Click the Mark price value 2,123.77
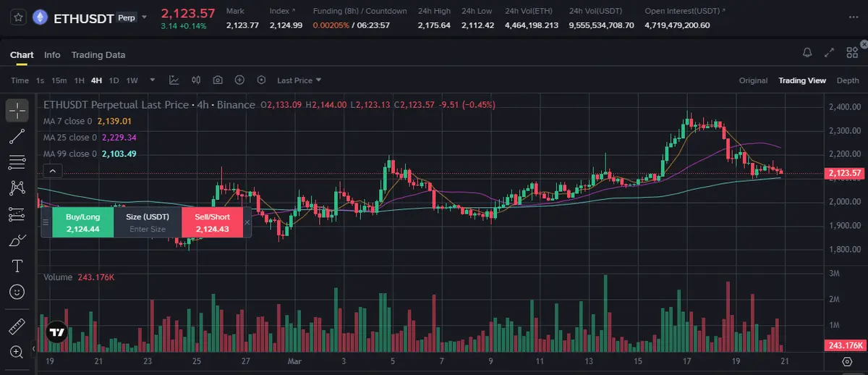868x375 pixels. 242,25
